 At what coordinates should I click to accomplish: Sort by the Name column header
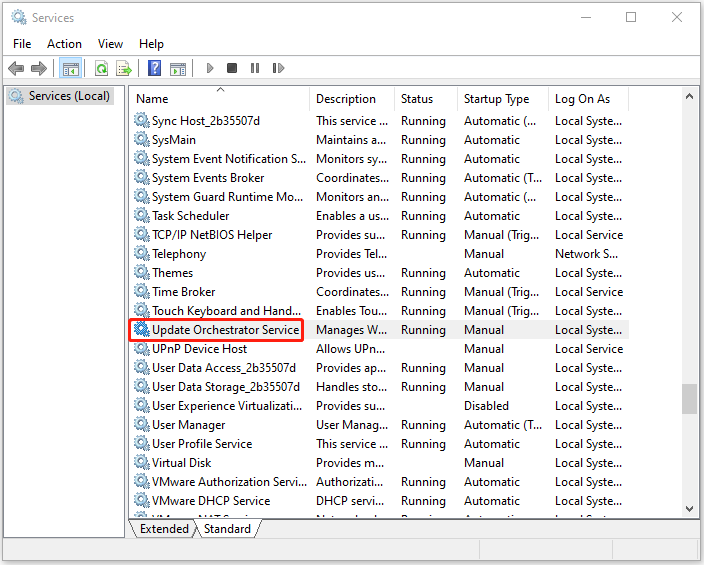(x=220, y=99)
